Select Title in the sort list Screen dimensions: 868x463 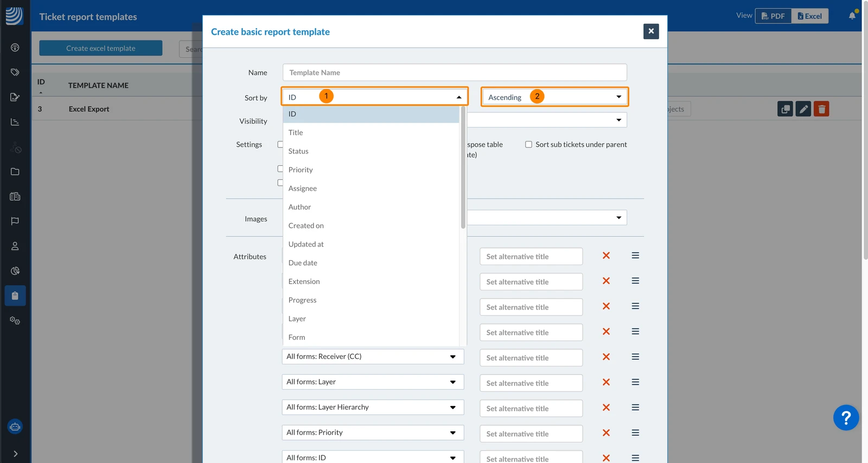(371, 132)
